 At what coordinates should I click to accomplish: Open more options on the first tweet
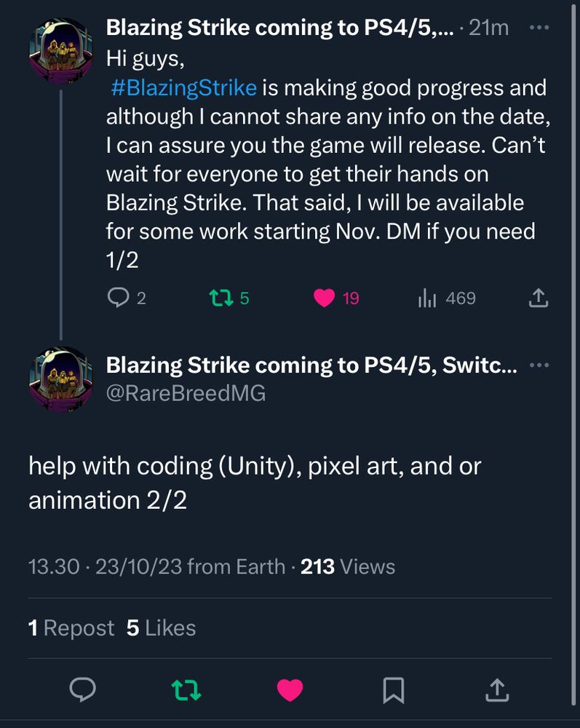tap(539, 28)
